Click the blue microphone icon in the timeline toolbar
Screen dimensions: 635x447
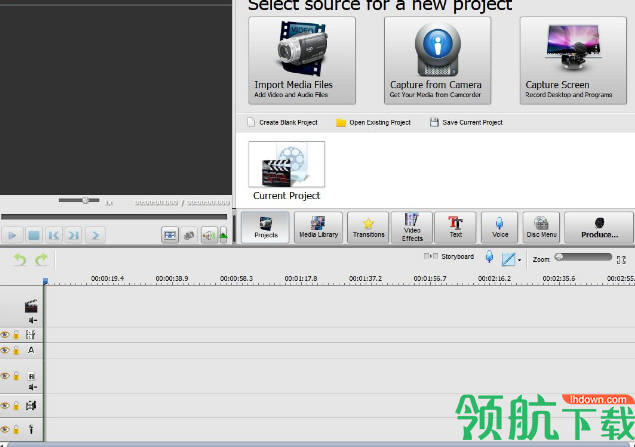point(489,257)
